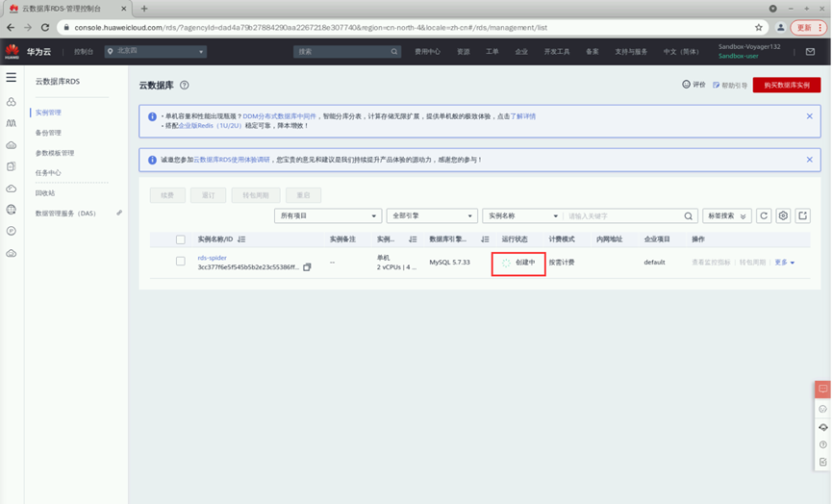
Task: Click the red feedback chat icon at right edge
Action: tap(823, 389)
